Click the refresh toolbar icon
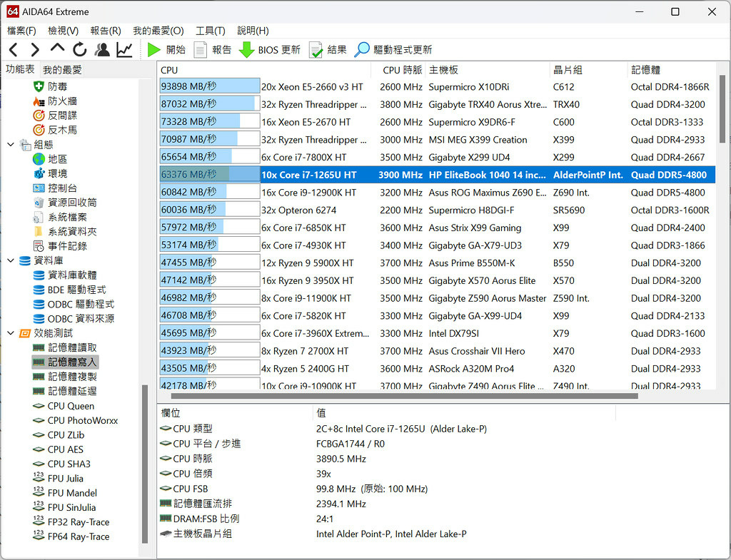This screenshot has height=560, width=731. 80,49
